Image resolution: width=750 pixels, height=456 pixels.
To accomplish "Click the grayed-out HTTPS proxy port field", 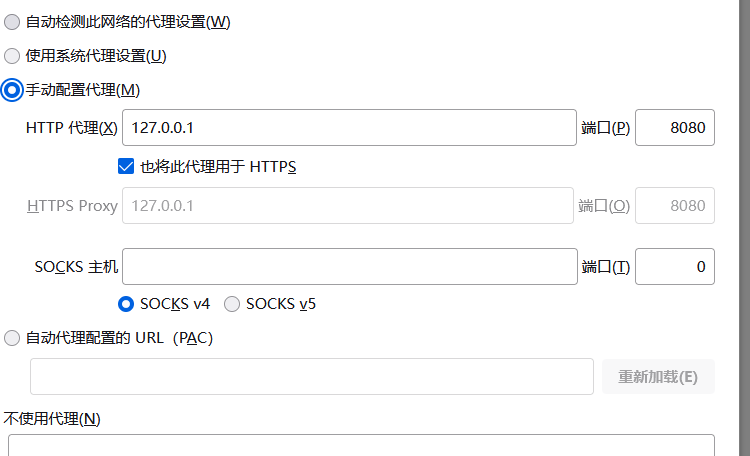I will point(675,205).
